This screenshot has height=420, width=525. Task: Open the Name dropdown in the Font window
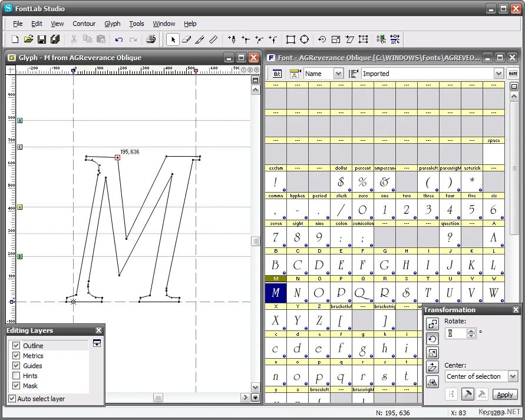tap(339, 73)
